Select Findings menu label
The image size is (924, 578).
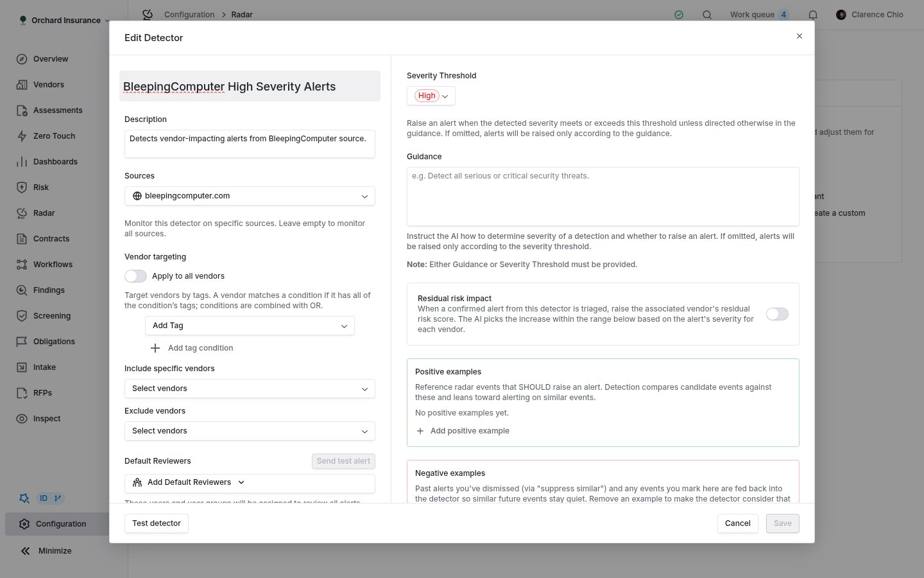click(x=49, y=290)
